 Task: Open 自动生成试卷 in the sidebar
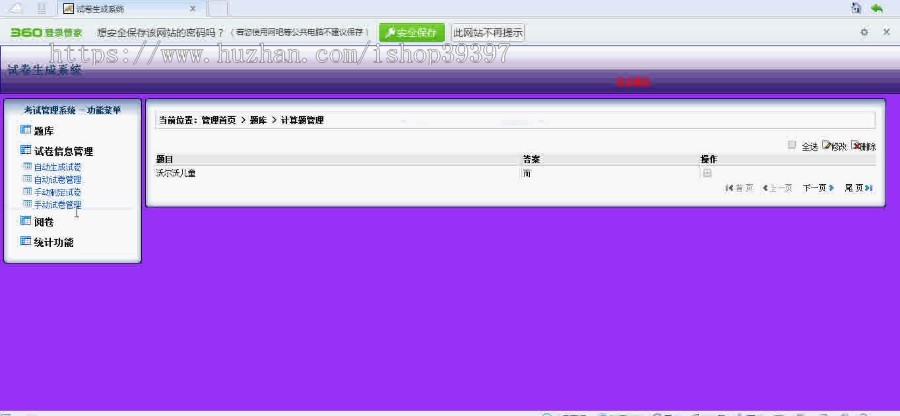coord(57,168)
